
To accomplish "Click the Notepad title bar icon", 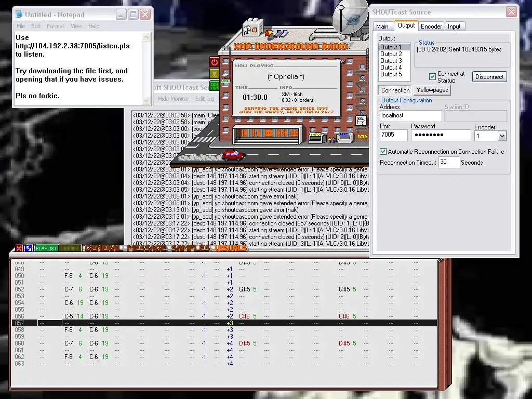I will (x=19, y=14).
